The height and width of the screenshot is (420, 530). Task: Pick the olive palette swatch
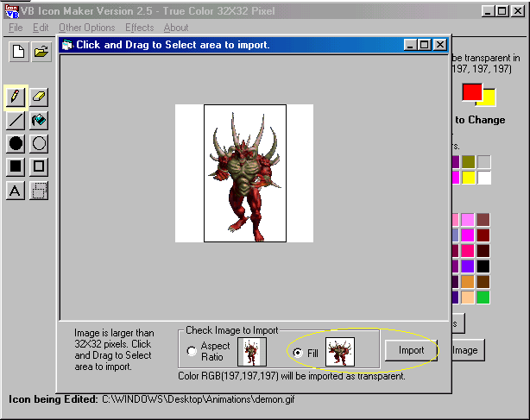pyautogui.click(x=469, y=162)
